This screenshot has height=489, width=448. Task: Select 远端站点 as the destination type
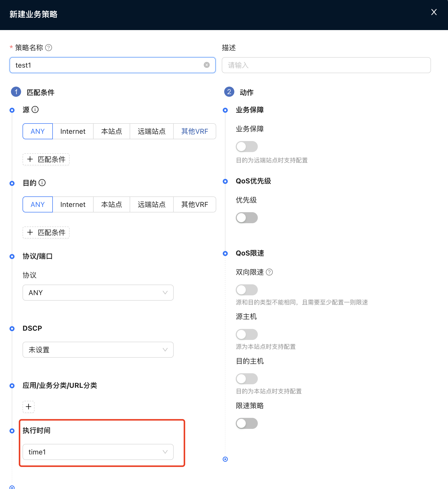pos(151,204)
